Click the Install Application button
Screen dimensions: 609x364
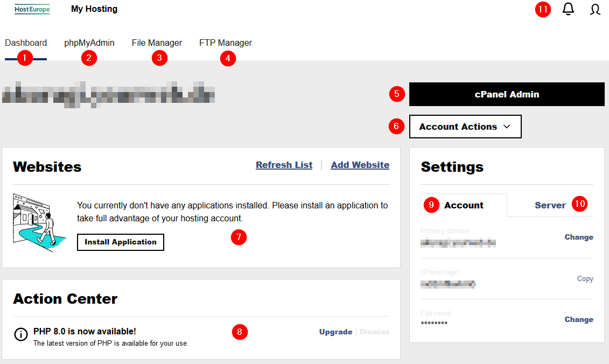click(x=121, y=242)
